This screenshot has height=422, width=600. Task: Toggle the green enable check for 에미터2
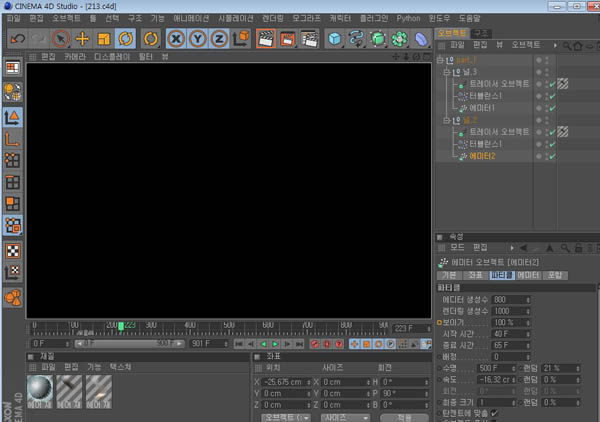[x=552, y=156]
